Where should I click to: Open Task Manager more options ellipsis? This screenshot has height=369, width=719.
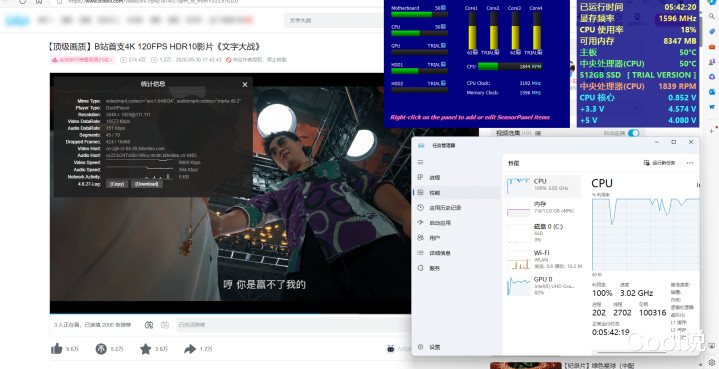tap(690, 163)
